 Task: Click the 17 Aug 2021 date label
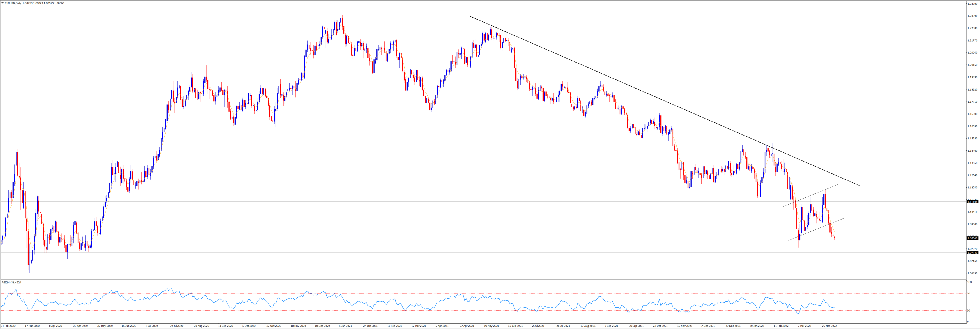click(588, 326)
